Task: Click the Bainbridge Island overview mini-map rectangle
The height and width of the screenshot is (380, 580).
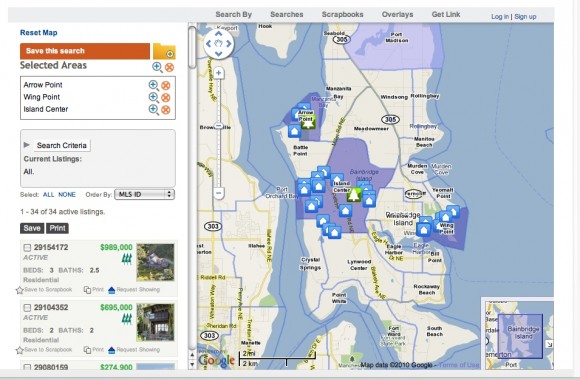Action: click(520, 336)
